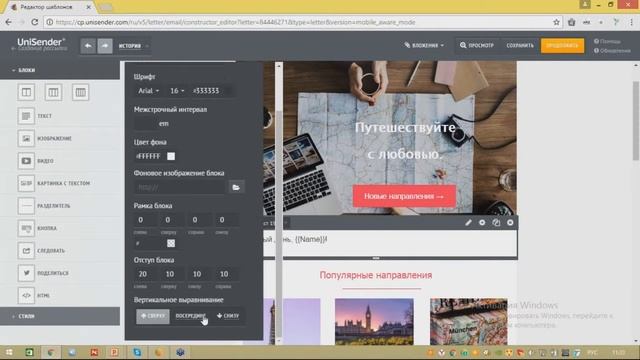Select the three-column layout block icon
The height and width of the screenshot is (360, 640).
pyautogui.click(x=53, y=92)
